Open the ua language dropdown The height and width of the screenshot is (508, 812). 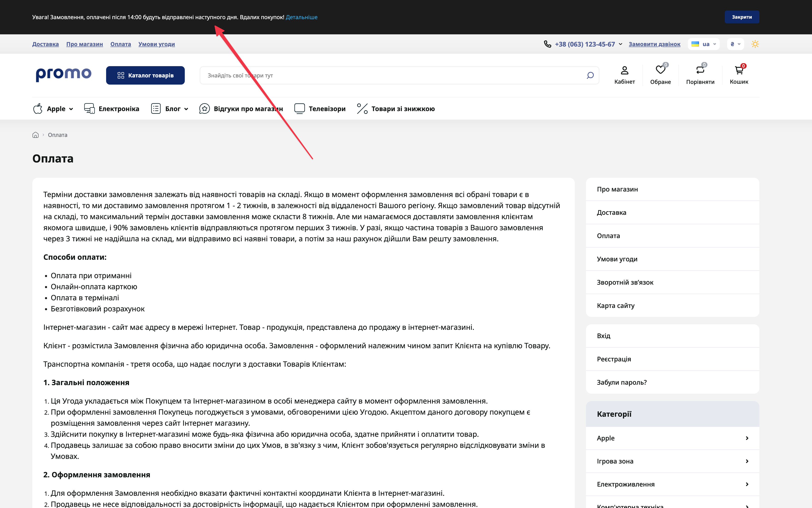point(704,44)
